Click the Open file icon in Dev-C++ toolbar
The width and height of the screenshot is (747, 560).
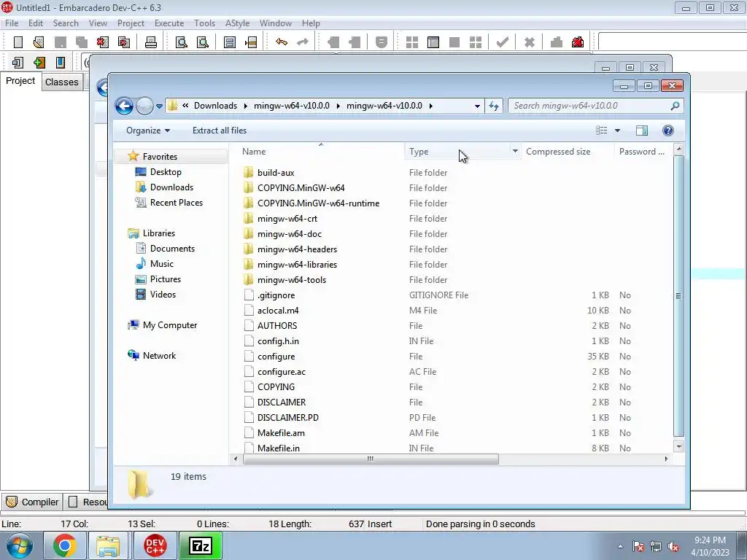(39, 42)
